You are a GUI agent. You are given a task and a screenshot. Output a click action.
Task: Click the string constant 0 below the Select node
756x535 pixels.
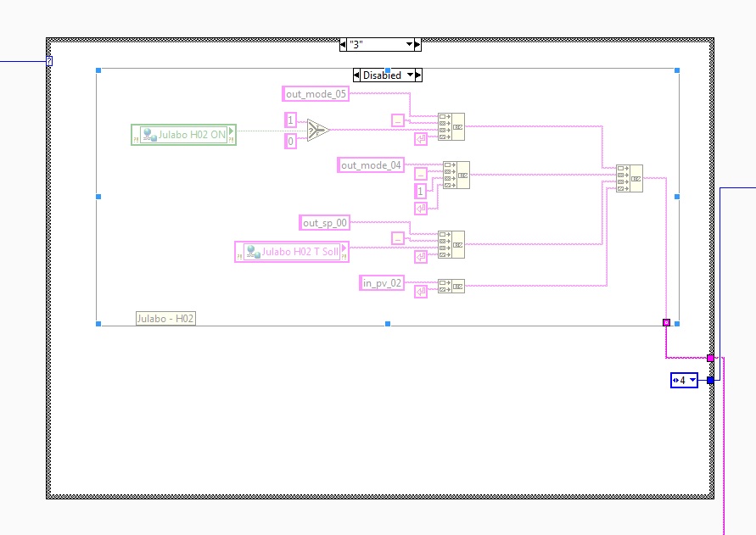click(290, 142)
